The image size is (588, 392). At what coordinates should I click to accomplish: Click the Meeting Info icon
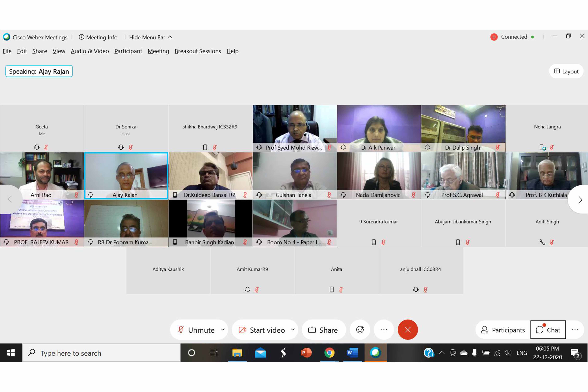tap(81, 37)
